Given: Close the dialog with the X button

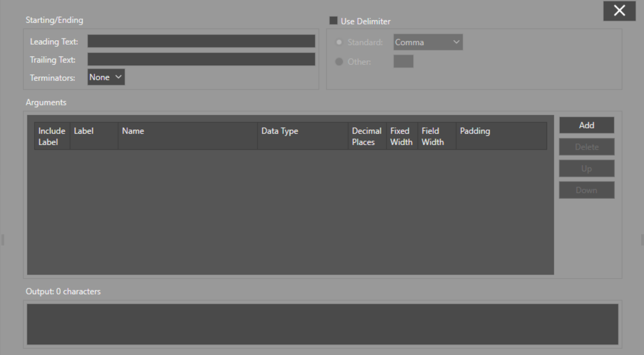Looking at the screenshot, I should pos(619,11).
